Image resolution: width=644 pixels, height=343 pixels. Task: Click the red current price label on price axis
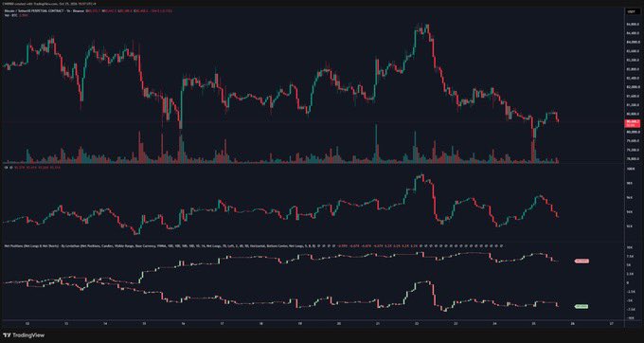[632, 123]
